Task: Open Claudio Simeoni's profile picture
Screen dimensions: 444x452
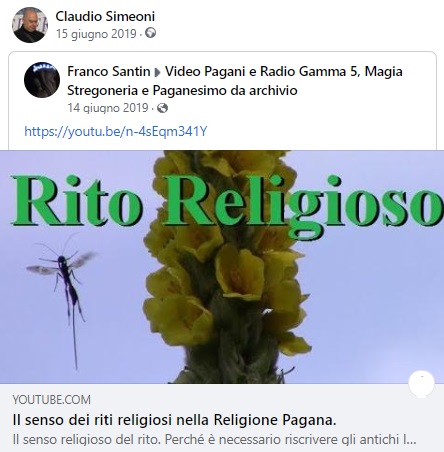Action: tap(30, 25)
